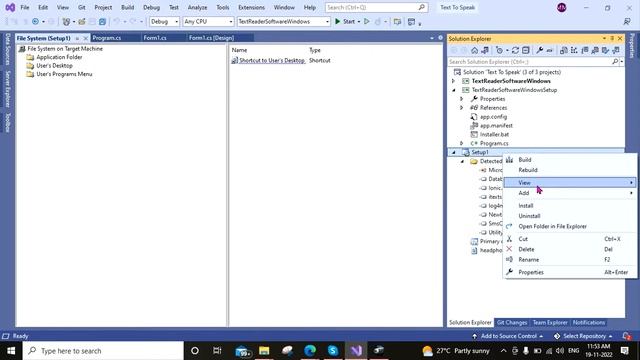Viewport: 640px width, 360px height.
Task: Open the Extensions menu
Action: pos(251,7)
